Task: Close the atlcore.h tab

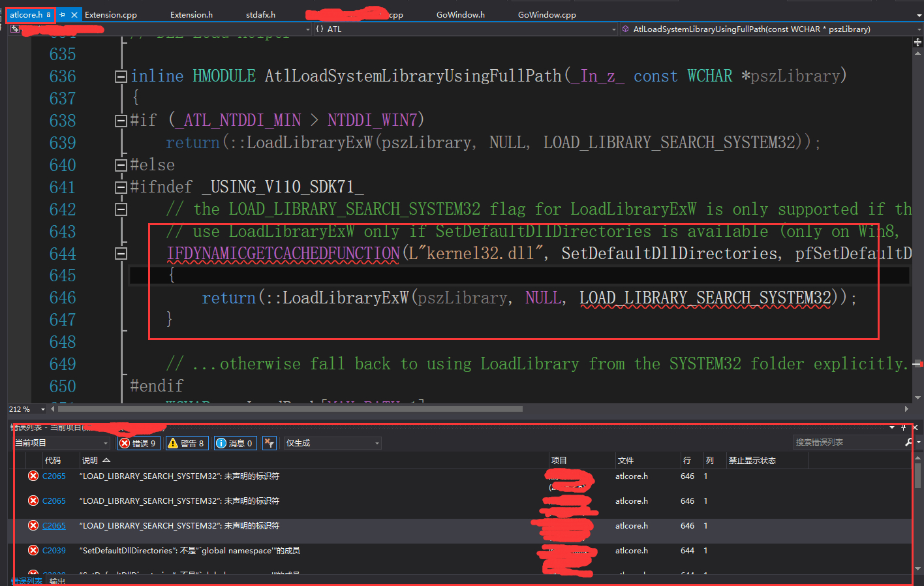Action: point(74,14)
